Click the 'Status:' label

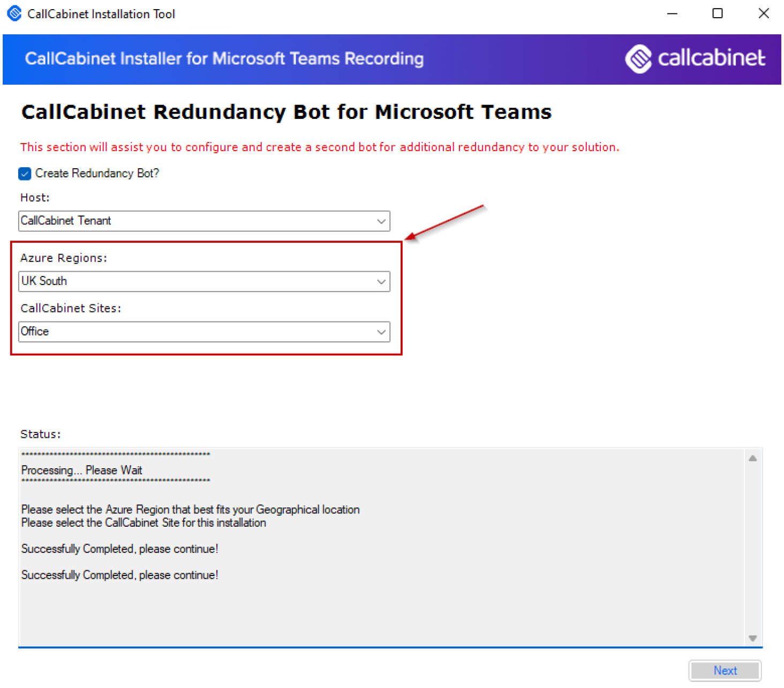pos(41,435)
